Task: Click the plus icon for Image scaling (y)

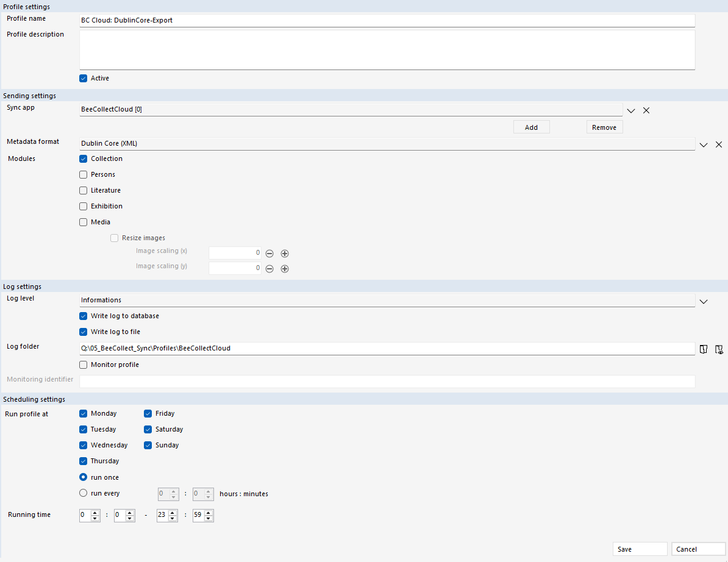Action: click(x=285, y=268)
